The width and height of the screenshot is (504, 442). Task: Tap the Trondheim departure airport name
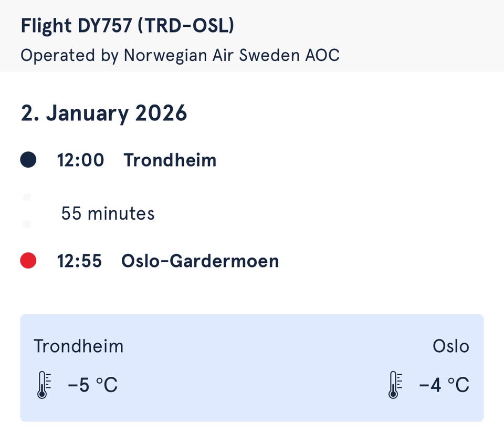click(x=170, y=160)
